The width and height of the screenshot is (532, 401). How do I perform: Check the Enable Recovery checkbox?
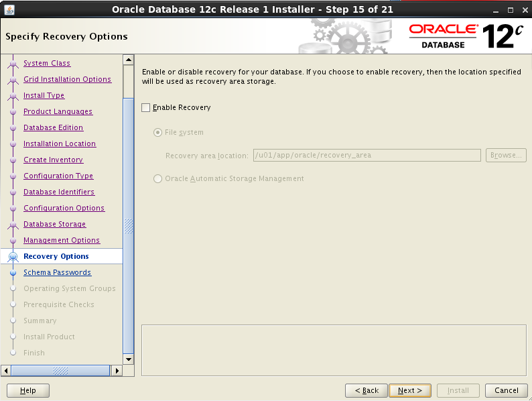[x=146, y=108]
